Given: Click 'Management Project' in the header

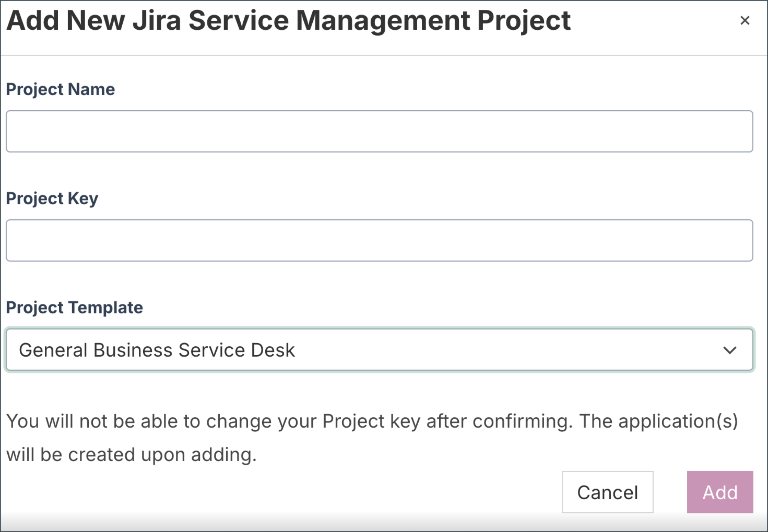Looking at the screenshot, I should coord(433,21).
